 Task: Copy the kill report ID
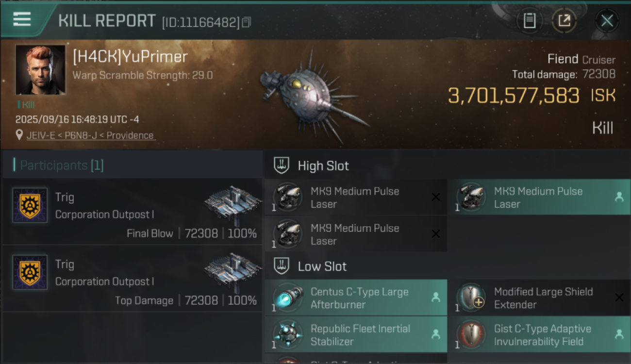pos(247,22)
